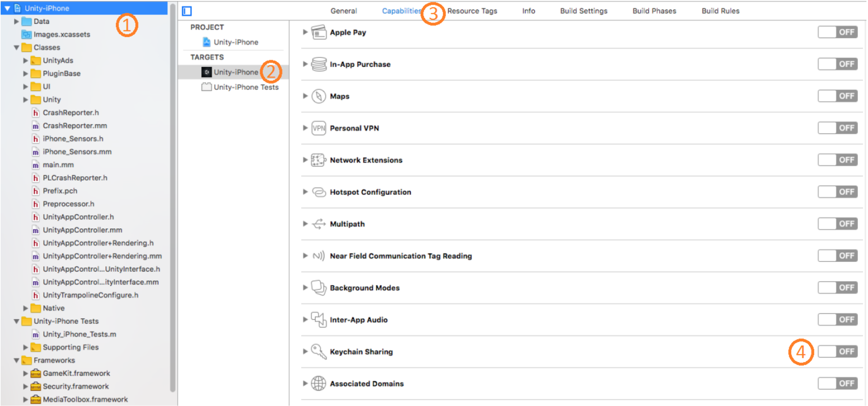The width and height of the screenshot is (868, 406).
Task: Expand the Background Modes section
Action: (305, 287)
